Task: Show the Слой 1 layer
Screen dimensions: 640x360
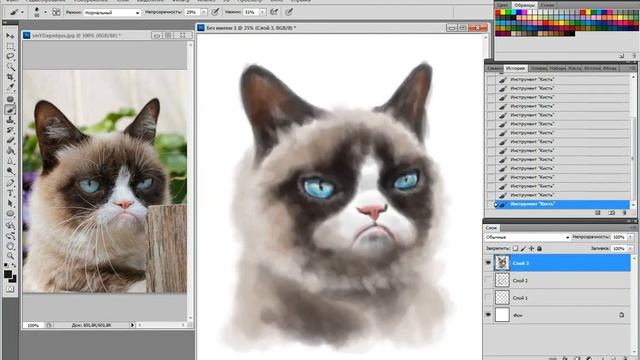Action: click(x=488, y=298)
